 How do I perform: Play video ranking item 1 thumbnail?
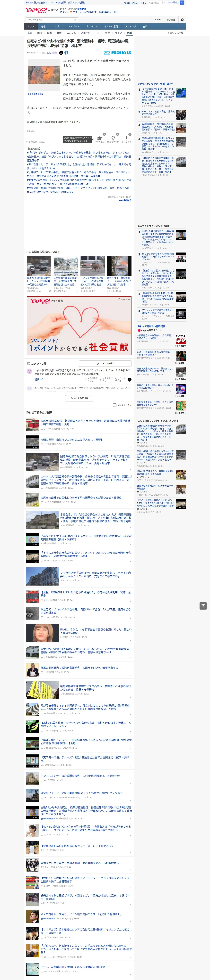tap(181, 235)
